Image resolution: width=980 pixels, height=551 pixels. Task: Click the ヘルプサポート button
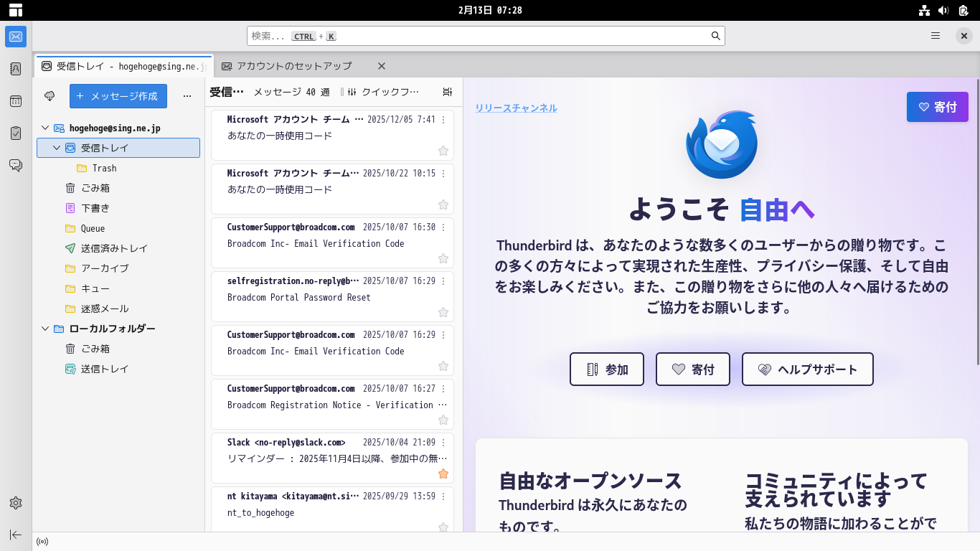(808, 369)
